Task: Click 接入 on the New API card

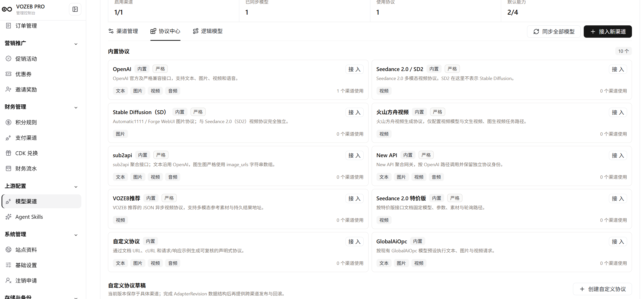Action: 618,155
